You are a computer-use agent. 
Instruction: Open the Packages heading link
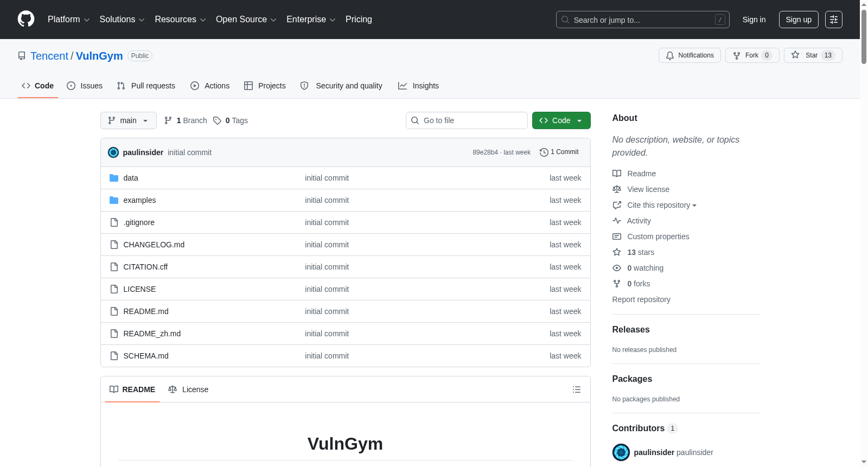pyautogui.click(x=632, y=379)
